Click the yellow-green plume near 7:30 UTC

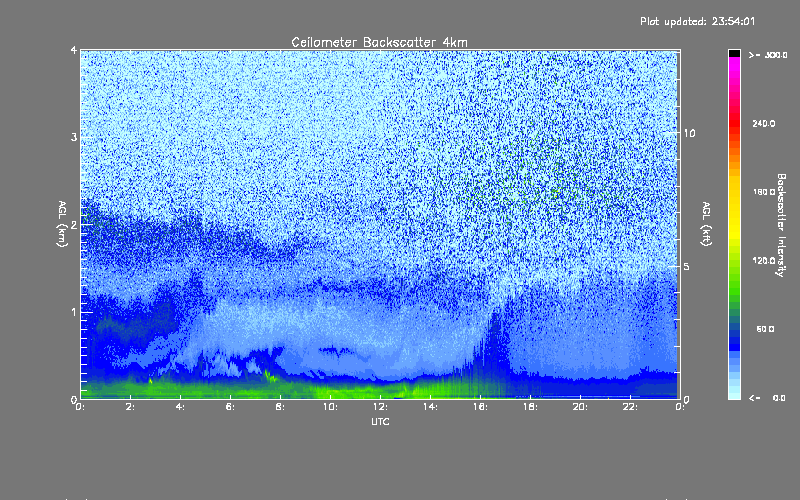269,377
